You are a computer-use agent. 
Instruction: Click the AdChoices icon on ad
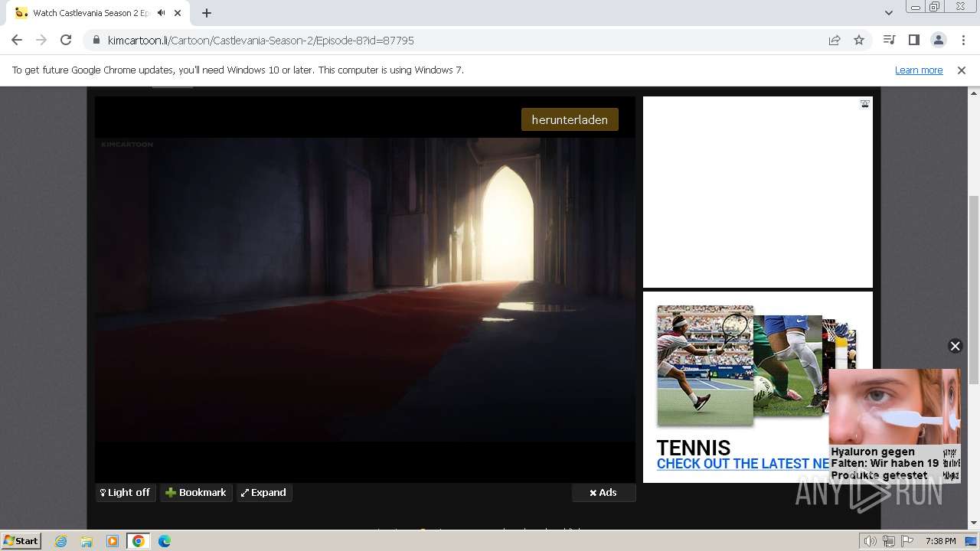click(x=864, y=104)
